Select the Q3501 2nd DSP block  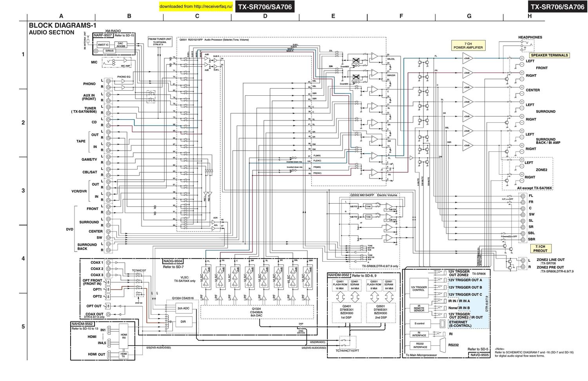(381, 313)
